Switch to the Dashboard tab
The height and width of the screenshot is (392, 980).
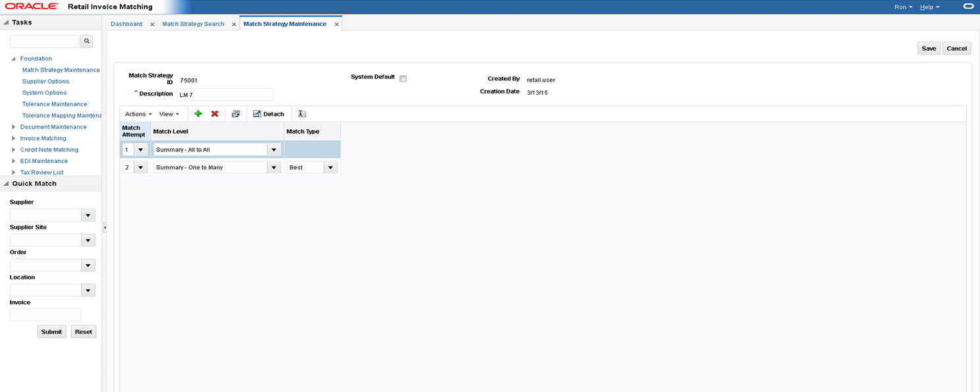[126, 24]
